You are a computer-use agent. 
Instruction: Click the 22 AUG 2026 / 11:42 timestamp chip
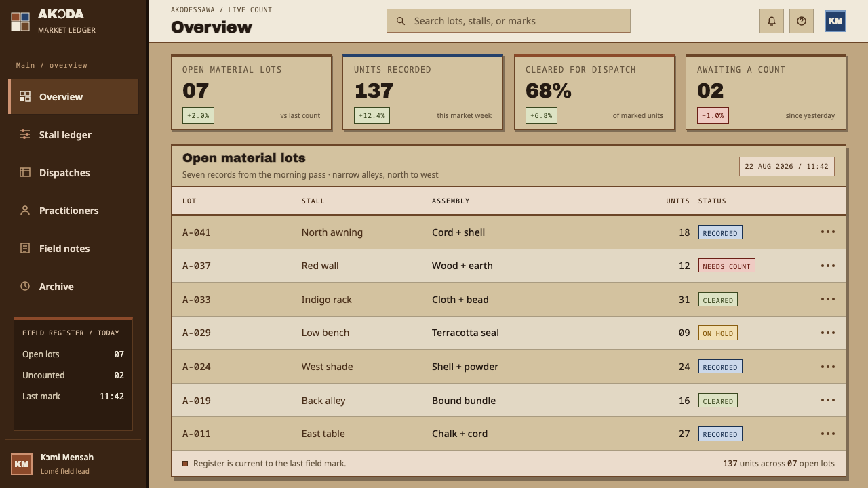[787, 166]
